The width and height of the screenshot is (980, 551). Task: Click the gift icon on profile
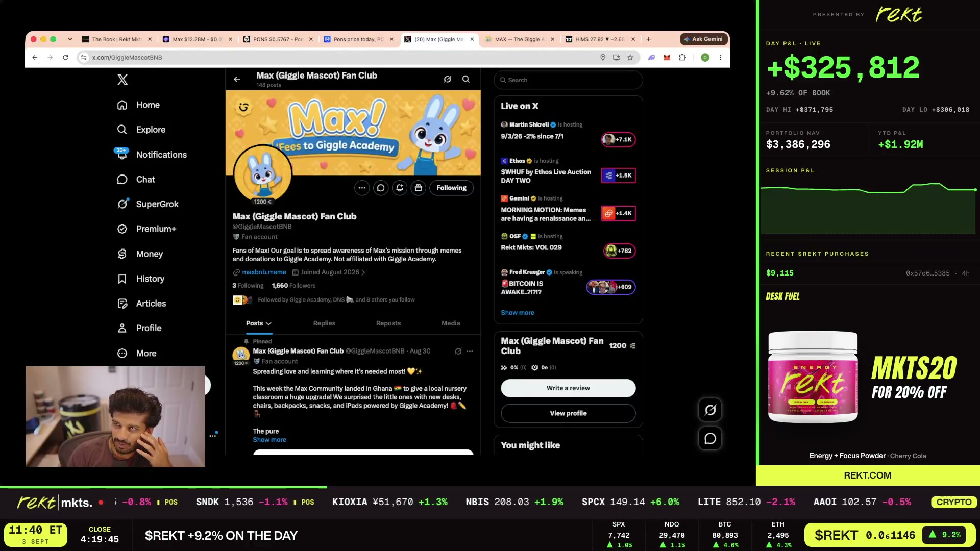coord(419,188)
